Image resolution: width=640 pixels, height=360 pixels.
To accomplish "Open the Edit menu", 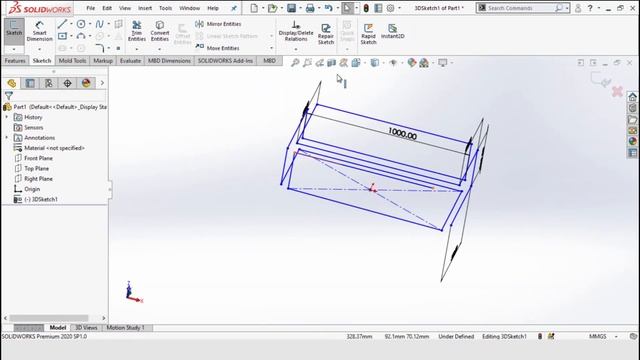I will coord(107,8).
